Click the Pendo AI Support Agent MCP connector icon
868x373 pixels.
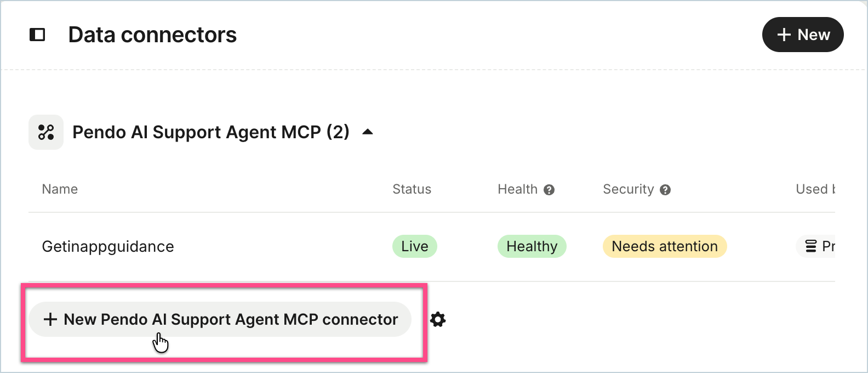(46, 132)
